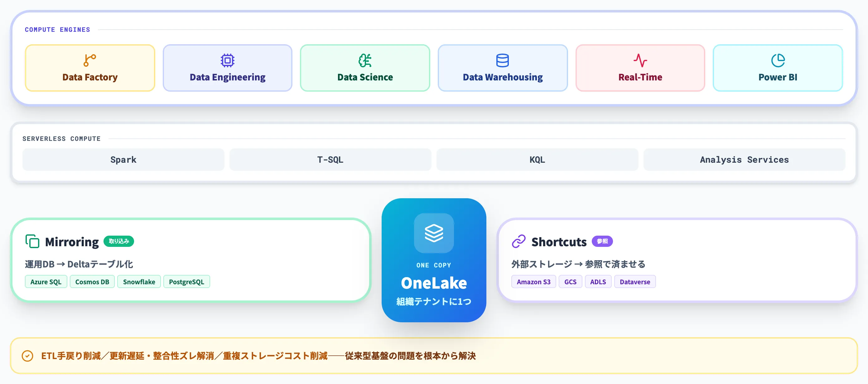The width and height of the screenshot is (868, 384).
Task: Open the Data Science label
Action: (365, 77)
